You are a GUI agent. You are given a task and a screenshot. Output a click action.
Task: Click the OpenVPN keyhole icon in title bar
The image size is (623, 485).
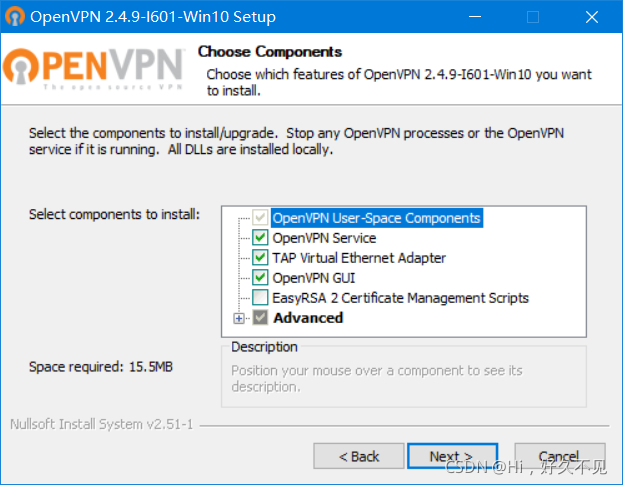15,17
